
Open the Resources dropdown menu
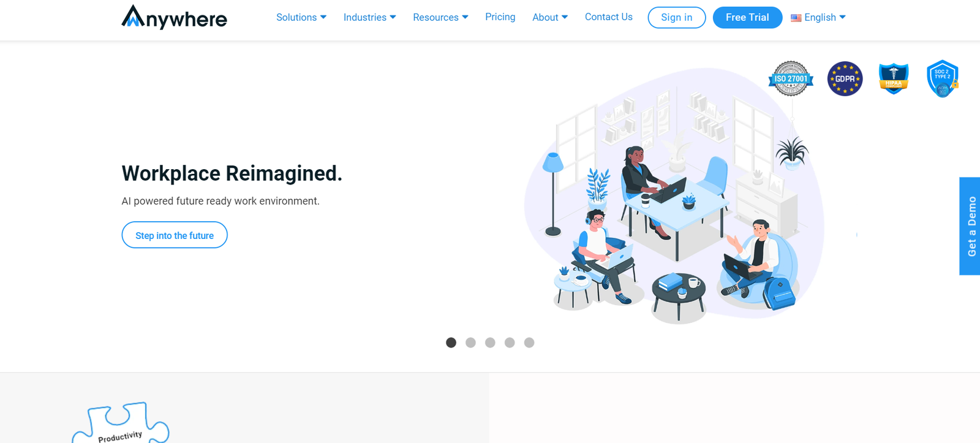coord(440,17)
